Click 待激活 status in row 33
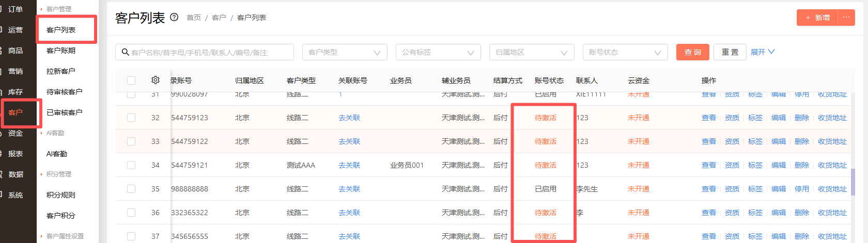868x243 pixels. point(546,141)
